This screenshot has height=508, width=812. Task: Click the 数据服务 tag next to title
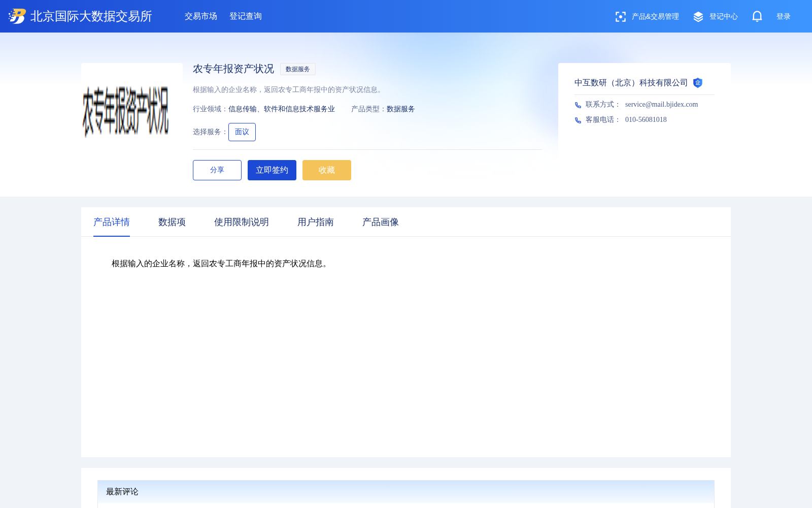pyautogui.click(x=298, y=69)
